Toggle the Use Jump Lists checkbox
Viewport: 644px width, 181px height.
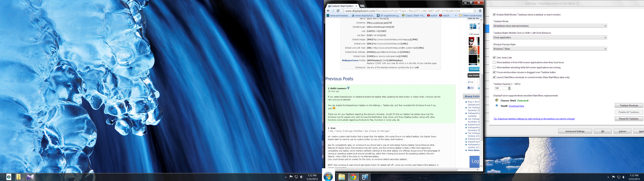(494, 57)
